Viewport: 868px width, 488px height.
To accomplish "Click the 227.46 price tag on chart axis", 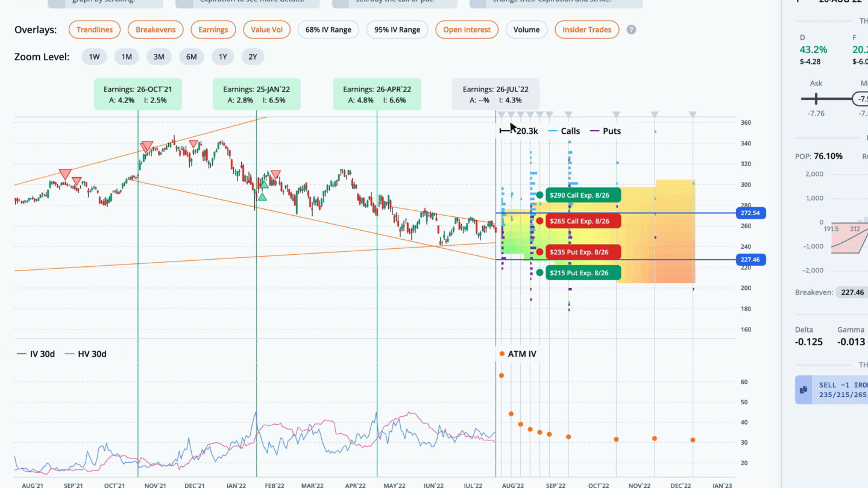I will point(751,260).
